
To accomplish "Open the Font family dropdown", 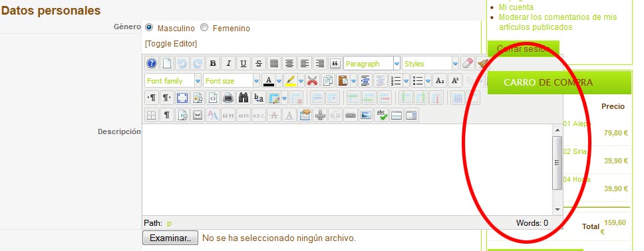I will (173, 81).
